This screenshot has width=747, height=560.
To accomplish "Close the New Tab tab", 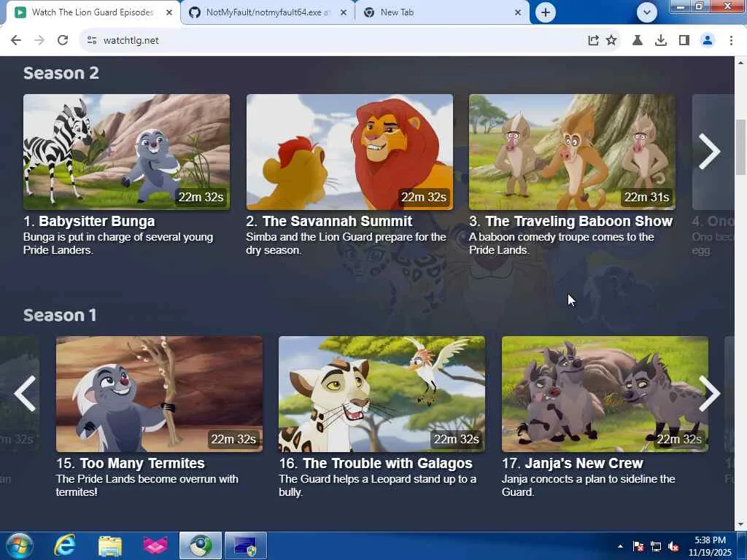I will 518,12.
